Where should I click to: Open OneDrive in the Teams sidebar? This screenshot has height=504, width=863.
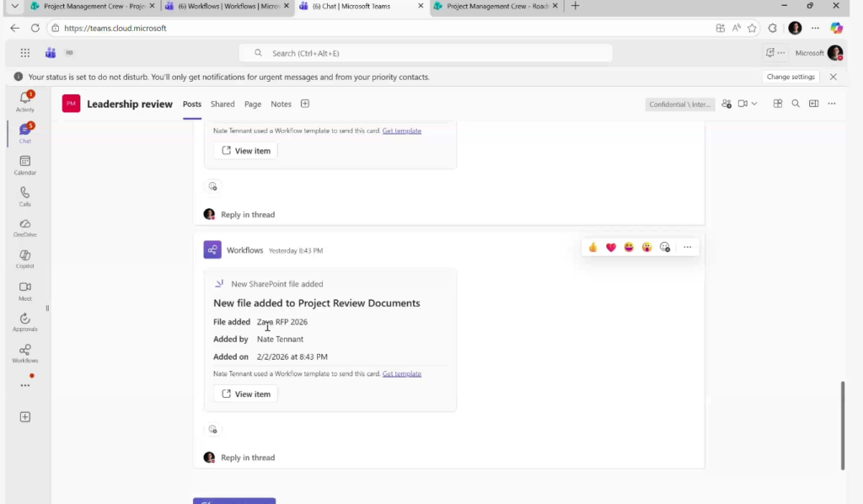pyautogui.click(x=24, y=228)
